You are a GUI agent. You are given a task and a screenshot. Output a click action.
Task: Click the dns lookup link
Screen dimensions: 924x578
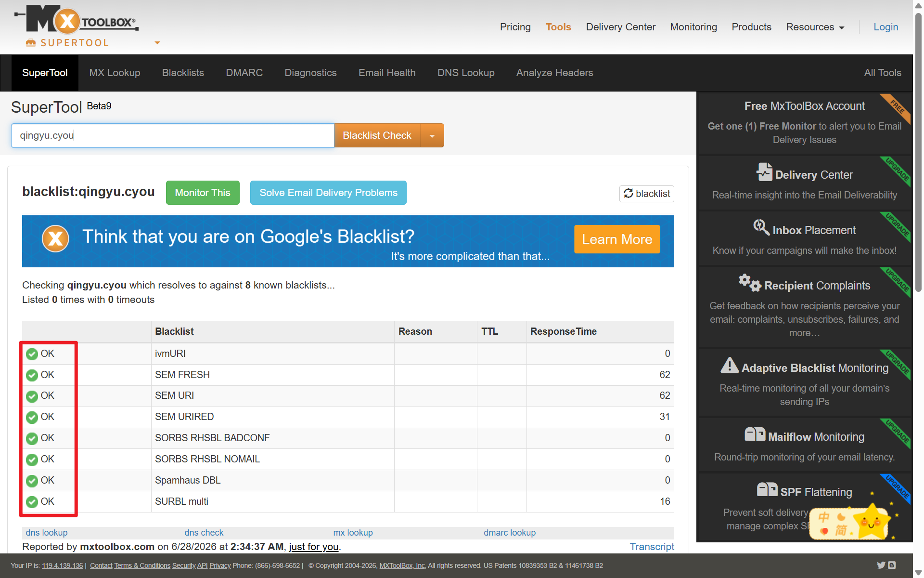coord(47,533)
